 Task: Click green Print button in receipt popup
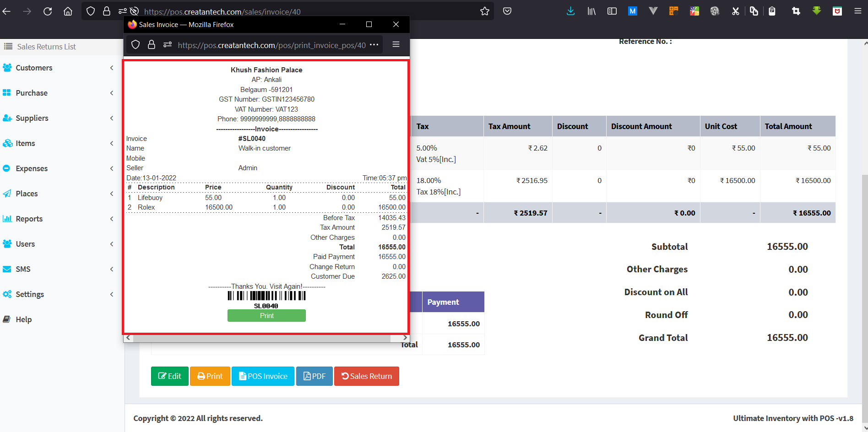(x=266, y=316)
